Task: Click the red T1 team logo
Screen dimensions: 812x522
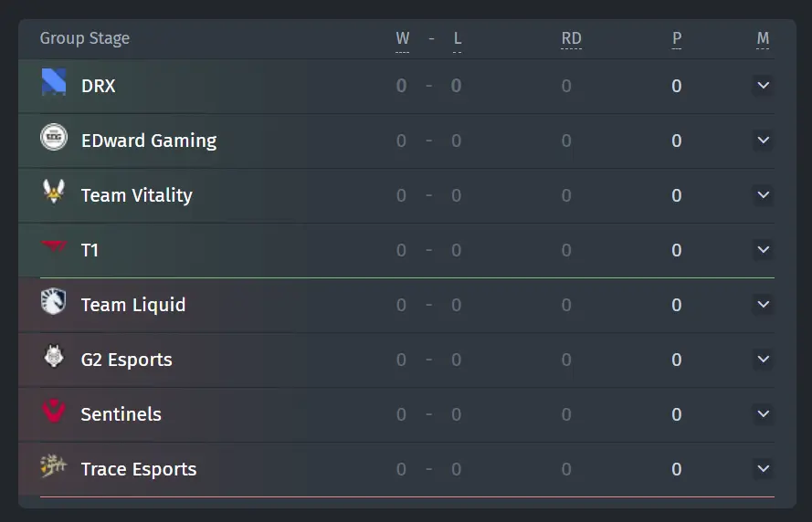Action: (54, 246)
